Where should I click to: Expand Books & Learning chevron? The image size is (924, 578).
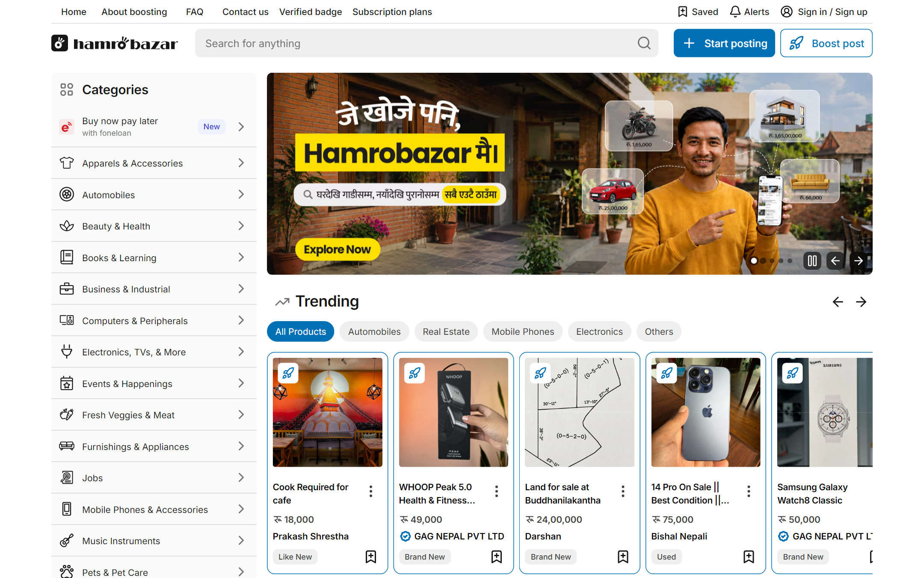click(x=241, y=257)
